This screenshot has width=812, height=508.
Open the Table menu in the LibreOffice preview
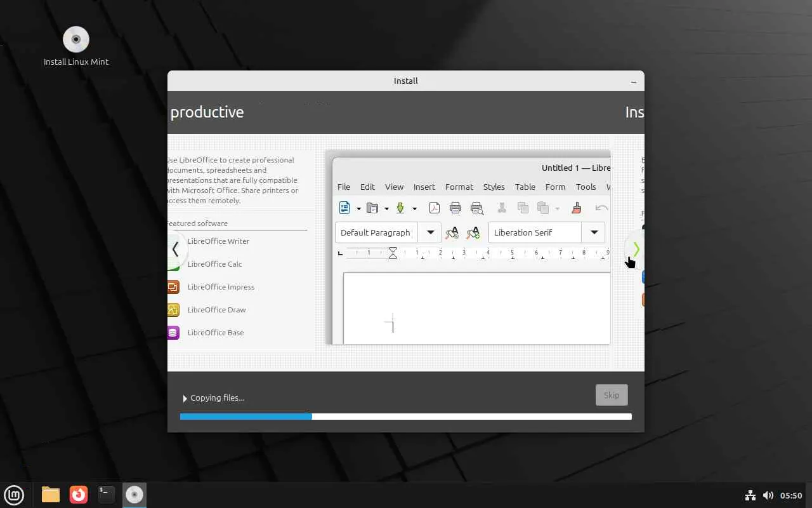point(525,187)
